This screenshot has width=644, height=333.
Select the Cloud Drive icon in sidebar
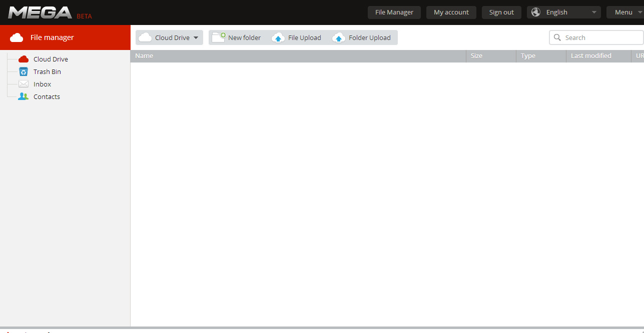click(23, 58)
